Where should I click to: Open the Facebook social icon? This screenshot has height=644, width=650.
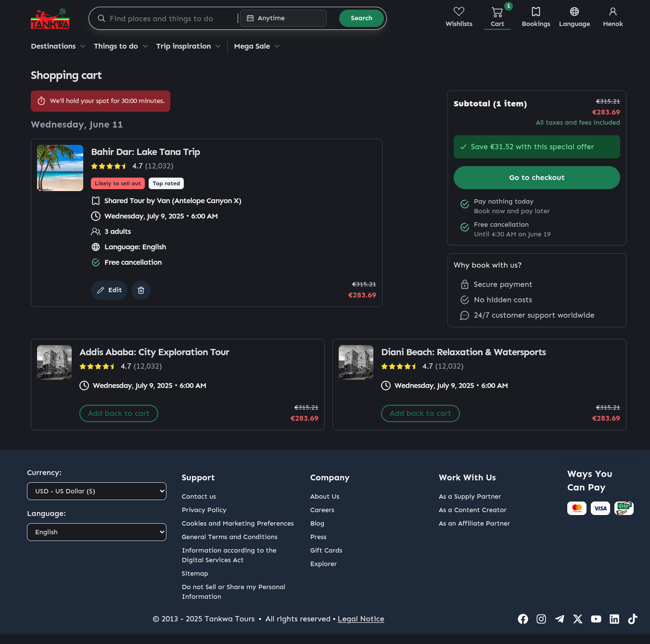[523, 619]
